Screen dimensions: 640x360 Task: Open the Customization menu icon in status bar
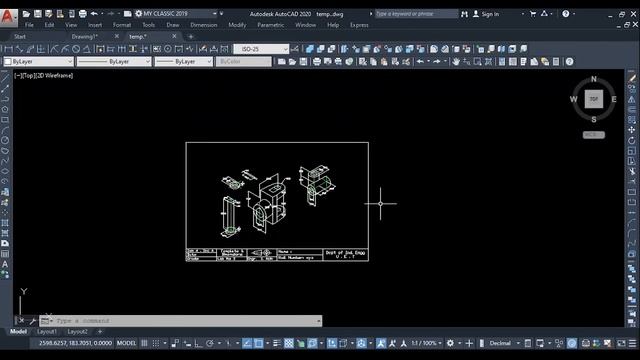coord(632,343)
